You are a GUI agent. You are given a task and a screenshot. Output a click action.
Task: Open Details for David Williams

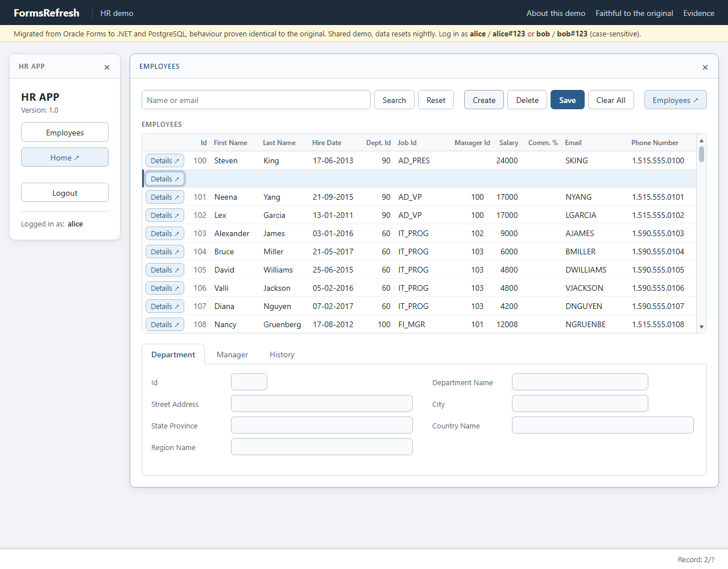pyautogui.click(x=165, y=270)
